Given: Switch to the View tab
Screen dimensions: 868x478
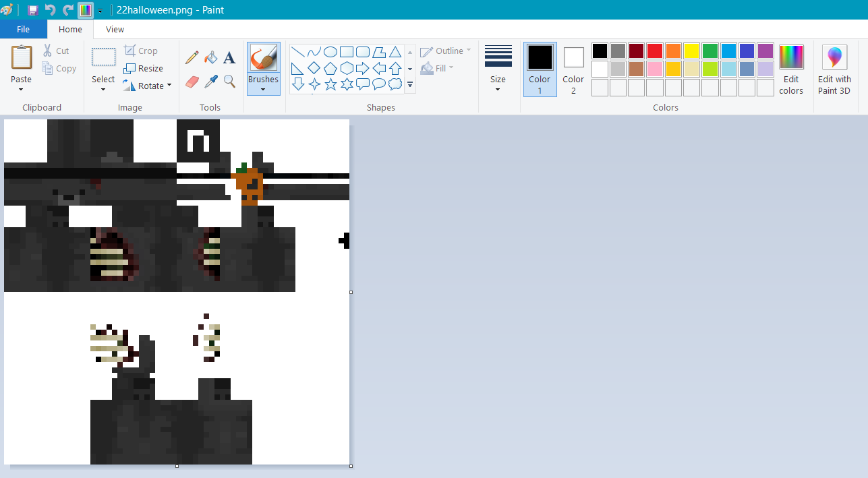Looking at the screenshot, I should [115, 30].
